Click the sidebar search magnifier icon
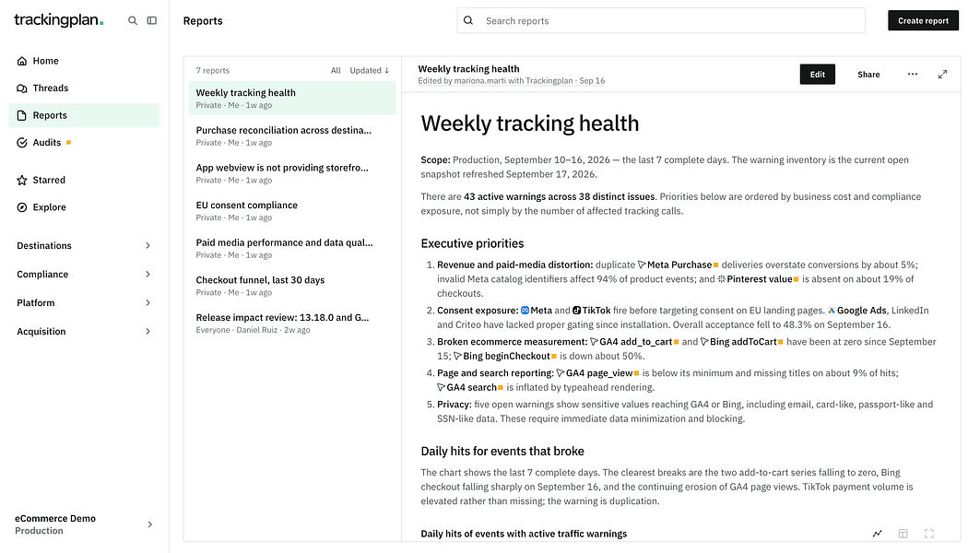980x553 pixels. [x=133, y=20]
